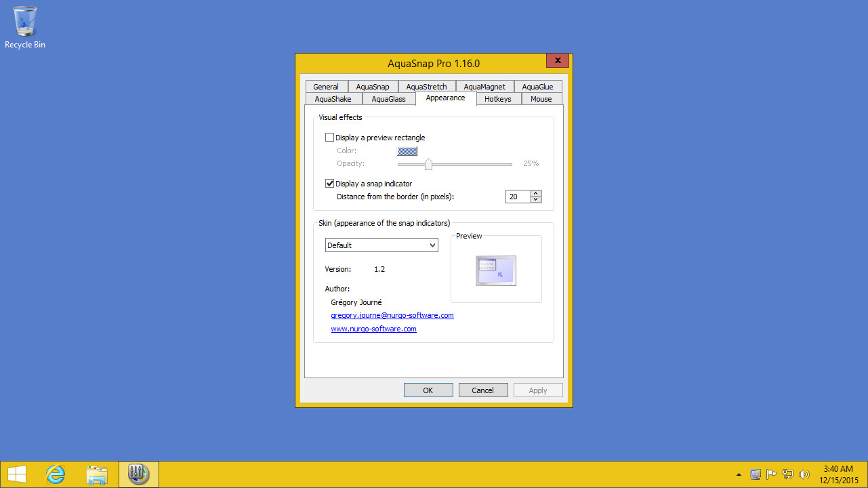
Task: Click the Windows Start button
Action: click(16, 474)
